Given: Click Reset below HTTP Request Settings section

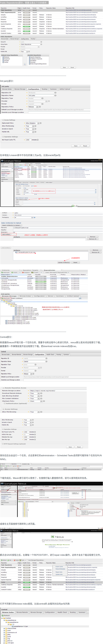Looking at the screenshot, I should (x=79, y=447).
